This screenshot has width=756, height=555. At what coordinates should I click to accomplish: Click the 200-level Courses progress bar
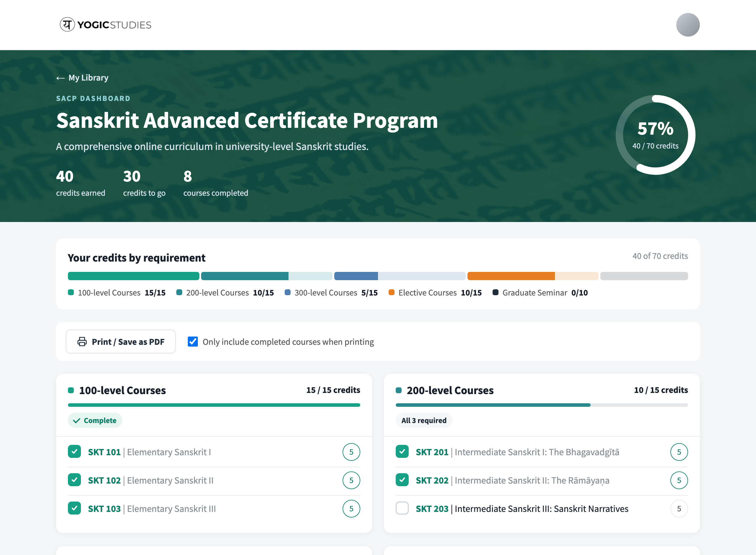tap(542, 405)
